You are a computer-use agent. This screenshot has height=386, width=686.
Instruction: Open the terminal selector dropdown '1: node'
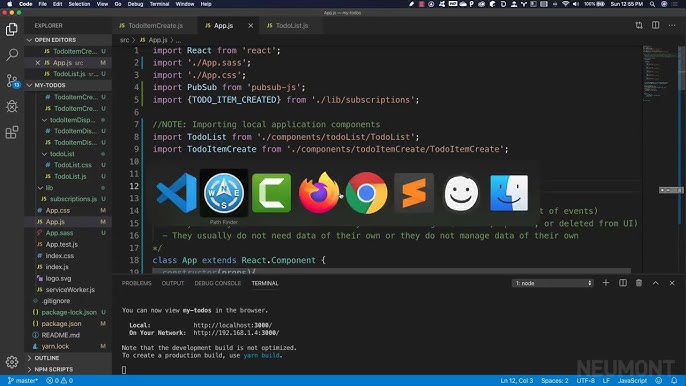553,283
